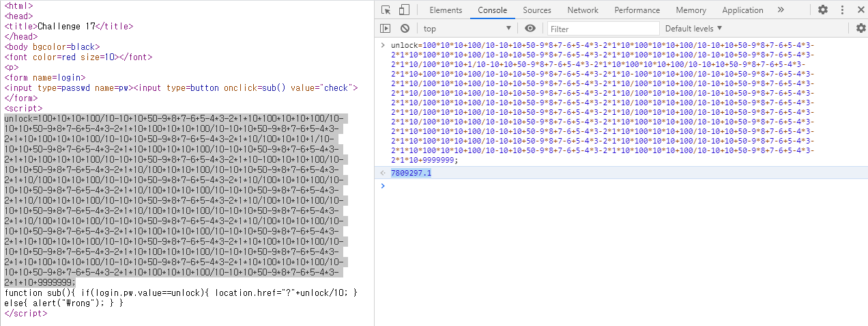
Task: Select the inspect element picker icon
Action: (x=386, y=10)
